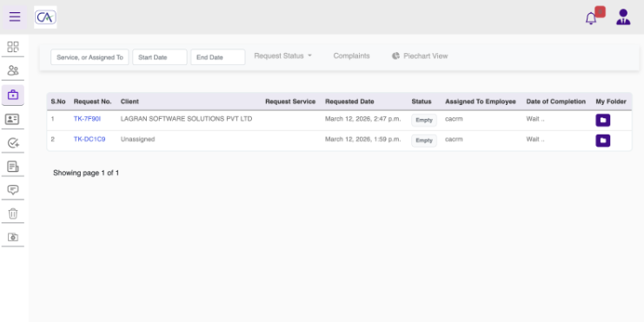644x322 pixels.
Task: Select the briefcase sidebar icon
Action: click(x=13, y=95)
